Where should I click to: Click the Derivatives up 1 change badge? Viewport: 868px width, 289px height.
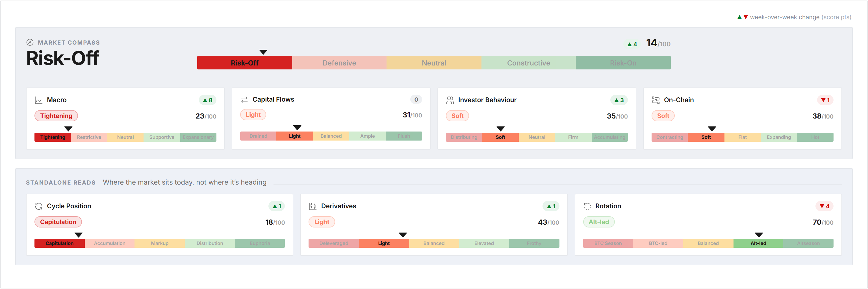pyautogui.click(x=551, y=206)
